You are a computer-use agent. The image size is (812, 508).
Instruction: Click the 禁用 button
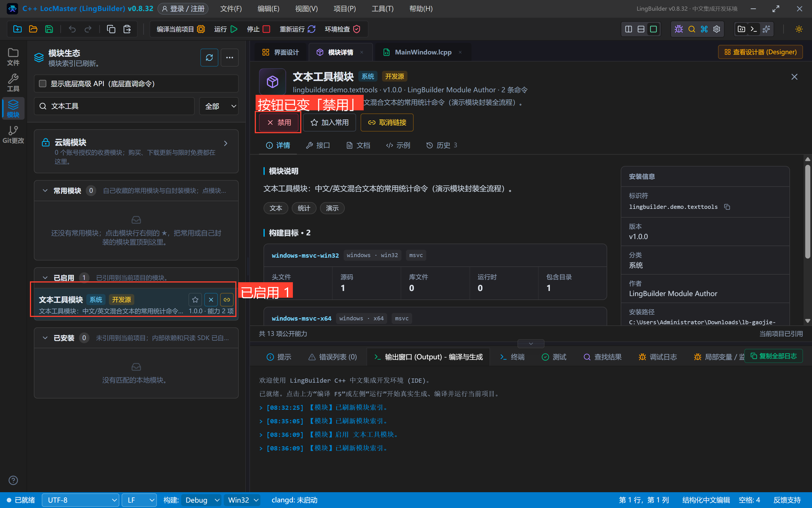pos(279,122)
